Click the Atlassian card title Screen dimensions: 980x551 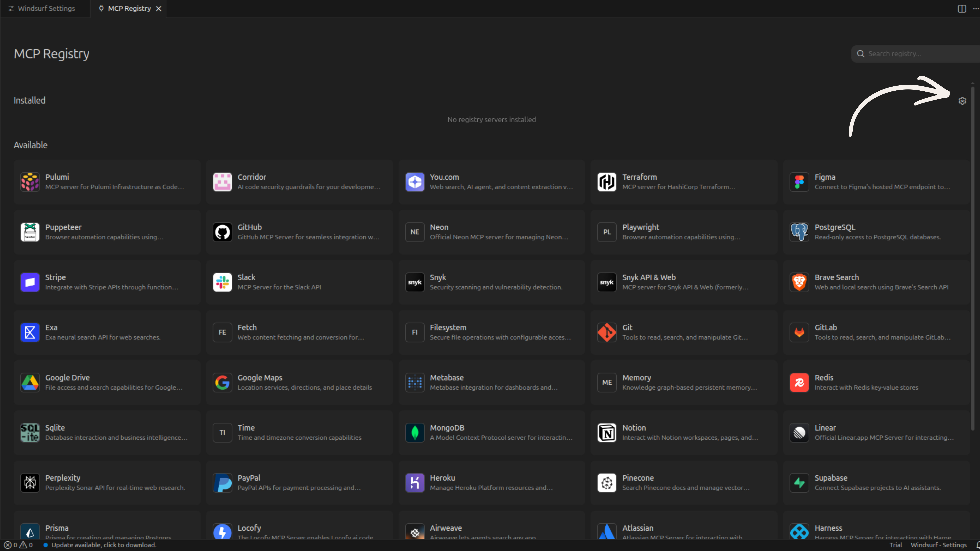point(638,528)
